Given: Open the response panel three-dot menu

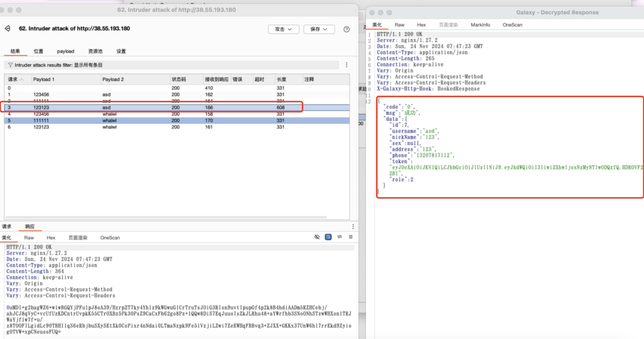Looking at the screenshot, I should pyautogui.click(x=353, y=227).
